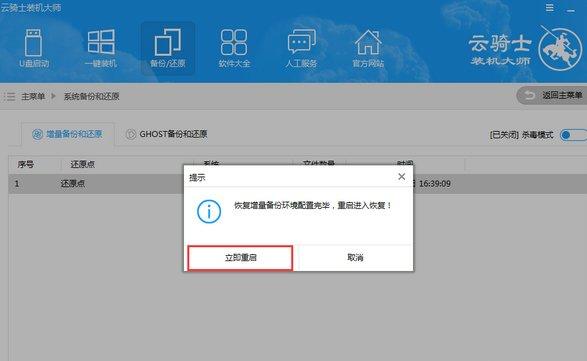Select the 一键装机 one-click install icon

101,49
